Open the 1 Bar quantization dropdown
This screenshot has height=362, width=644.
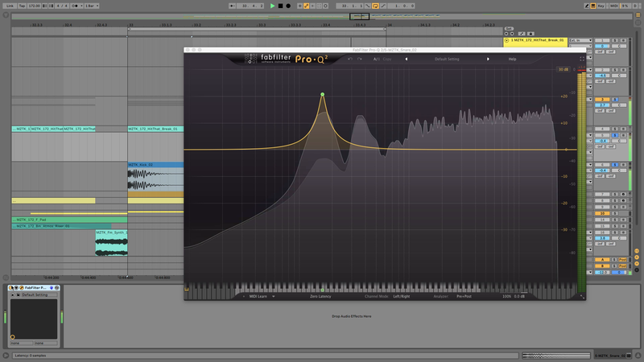92,6
